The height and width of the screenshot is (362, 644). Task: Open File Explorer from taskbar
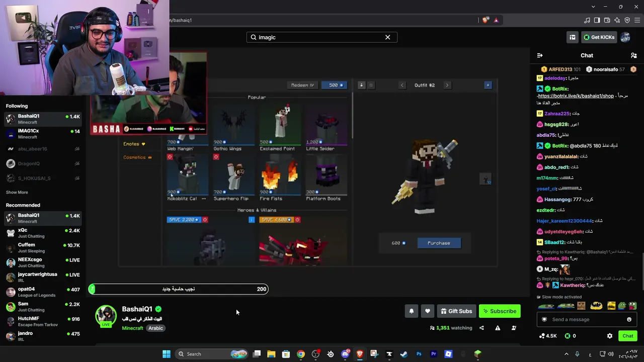(271, 354)
